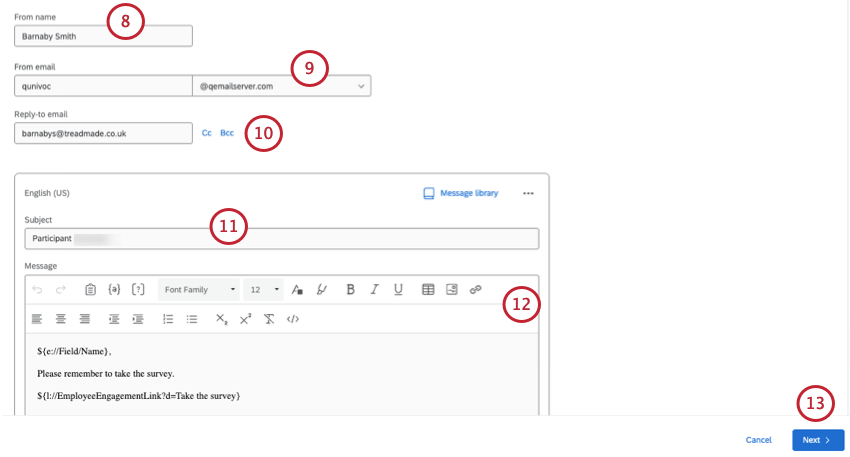
Task: Open the font size 12 dropdown
Action: pyautogui.click(x=264, y=289)
